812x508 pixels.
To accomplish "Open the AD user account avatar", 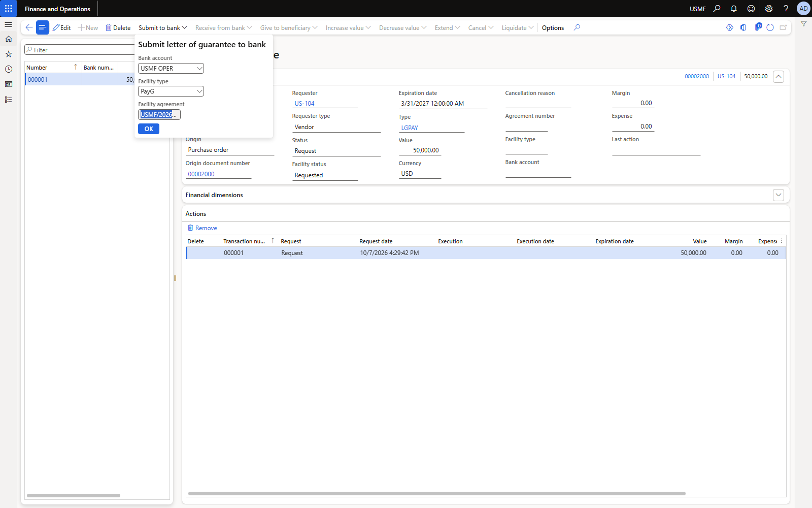I will click(803, 9).
